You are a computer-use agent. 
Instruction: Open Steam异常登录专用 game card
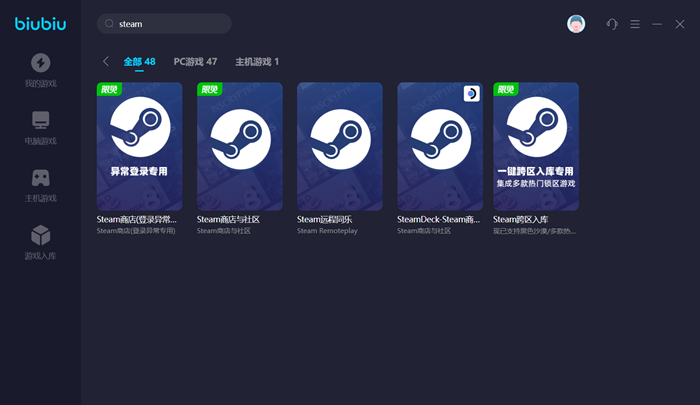(x=139, y=146)
